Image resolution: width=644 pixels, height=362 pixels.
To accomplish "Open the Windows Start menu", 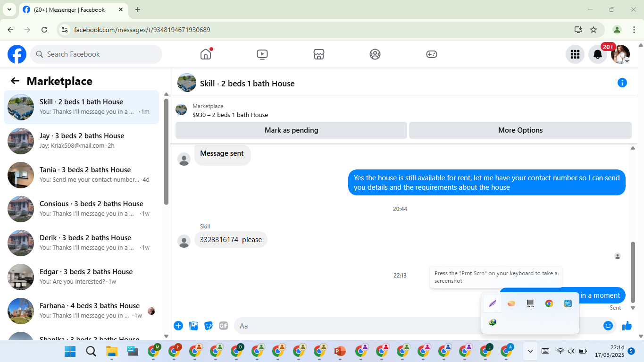I will (70, 351).
